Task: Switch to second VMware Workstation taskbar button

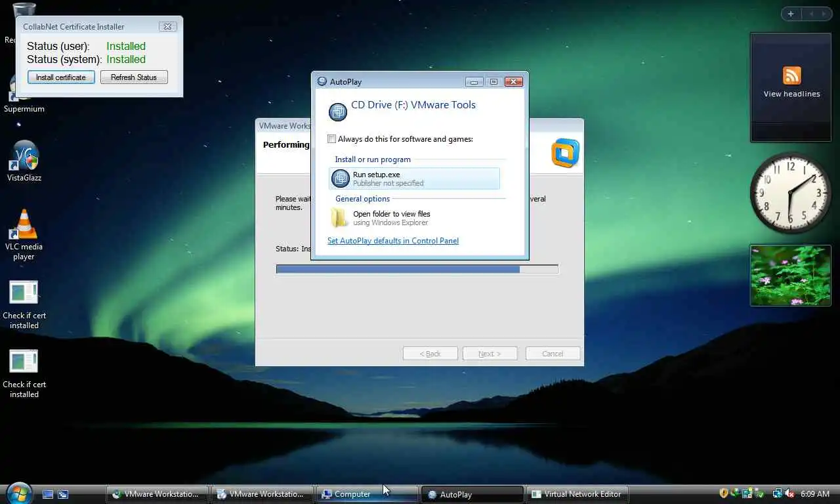Action: (262, 494)
